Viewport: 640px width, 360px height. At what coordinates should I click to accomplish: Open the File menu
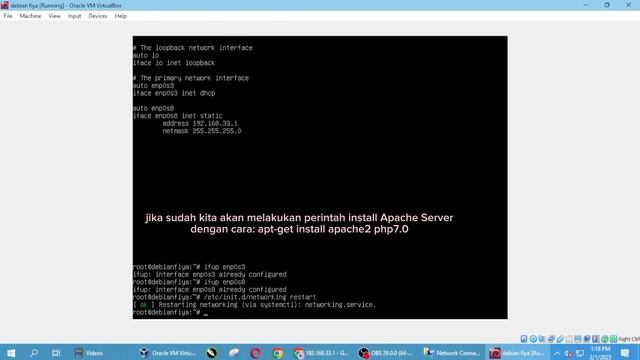(x=8, y=16)
